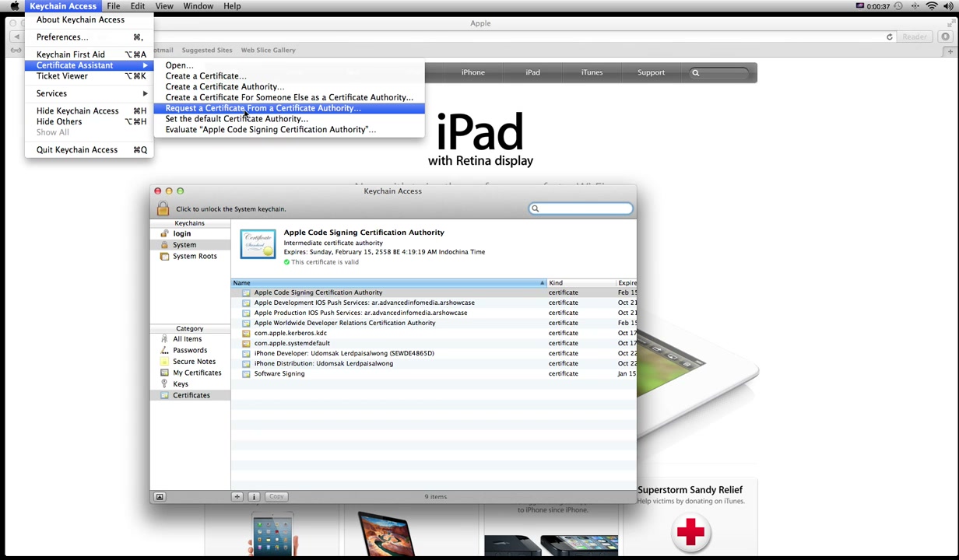Click the Software Signing certificate icon
Image resolution: width=959 pixels, height=560 pixels.
coord(246,373)
